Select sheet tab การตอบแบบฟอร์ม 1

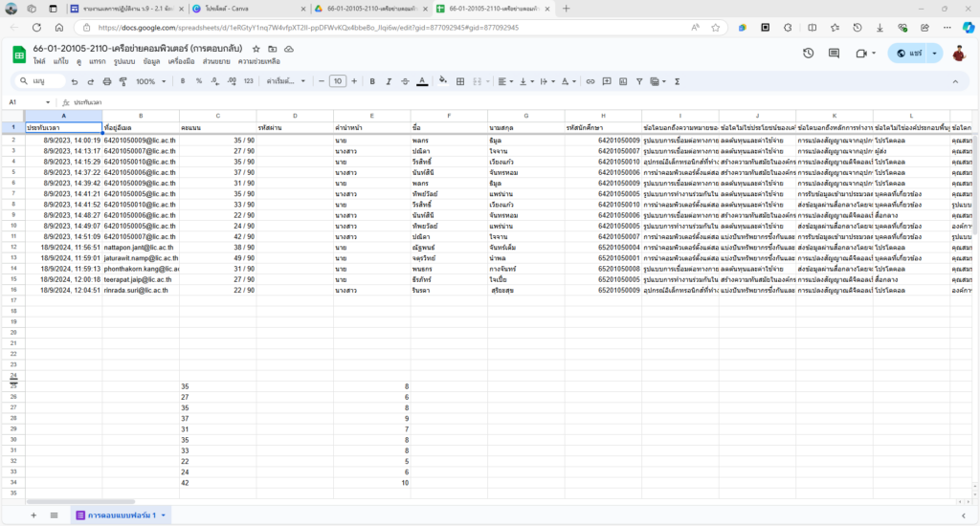[x=121, y=515]
